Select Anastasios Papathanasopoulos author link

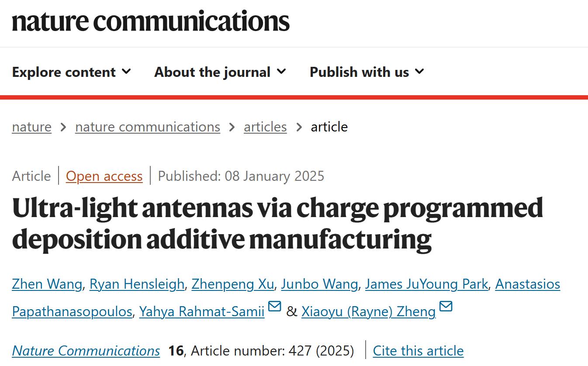527,284
